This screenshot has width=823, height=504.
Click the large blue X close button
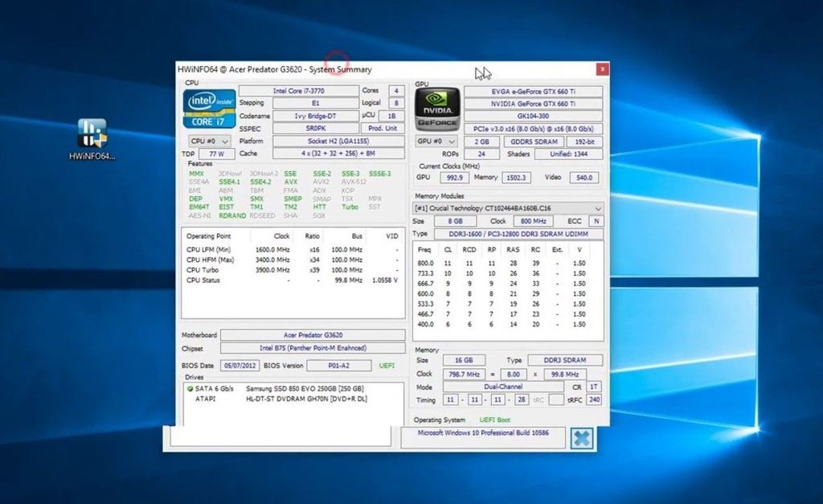(582, 438)
